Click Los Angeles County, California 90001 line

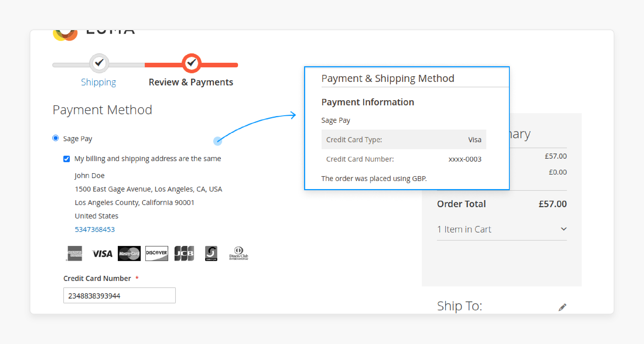pyautogui.click(x=134, y=203)
